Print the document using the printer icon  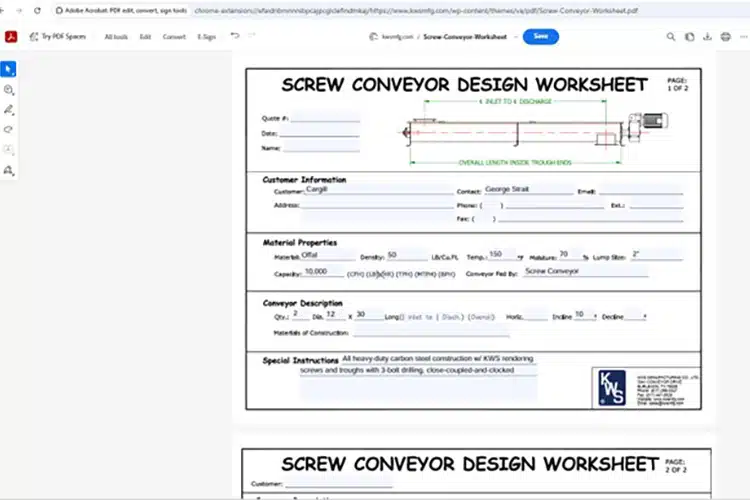click(726, 37)
